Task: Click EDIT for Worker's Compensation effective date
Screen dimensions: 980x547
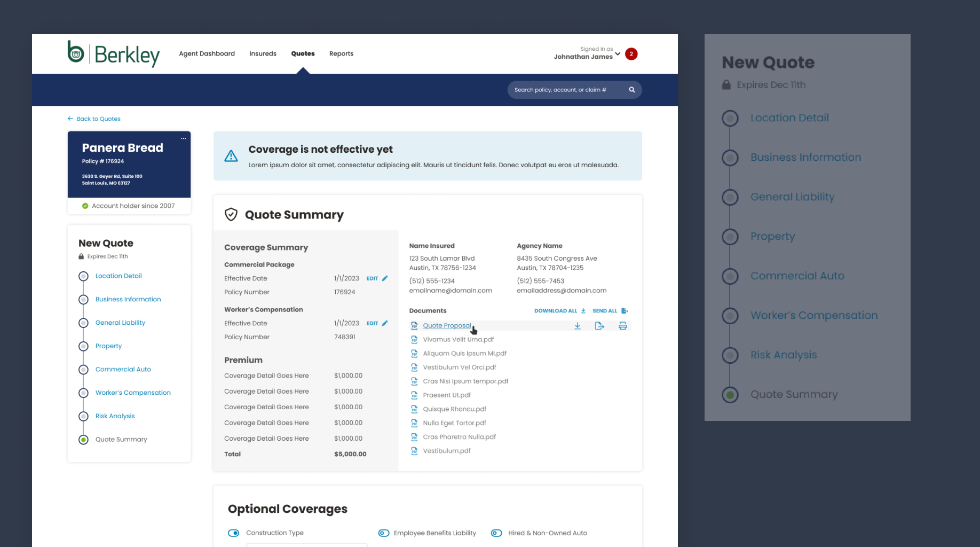Action: tap(372, 323)
